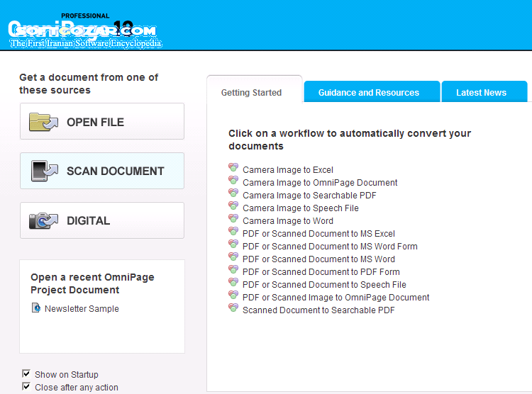Click the Camera Image to Word workflow icon
The width and height of the screenshot is (532, 394).
233,220
